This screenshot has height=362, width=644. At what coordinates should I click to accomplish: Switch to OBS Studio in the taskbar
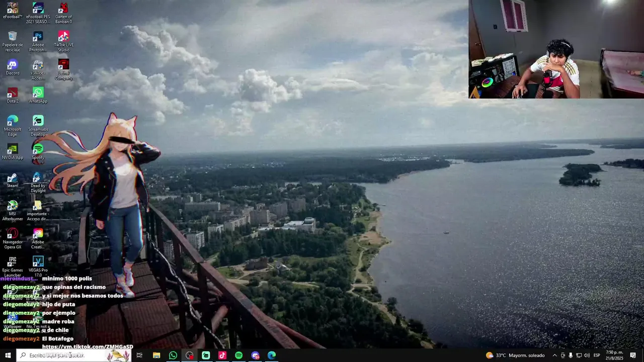(x=190, y=355)
